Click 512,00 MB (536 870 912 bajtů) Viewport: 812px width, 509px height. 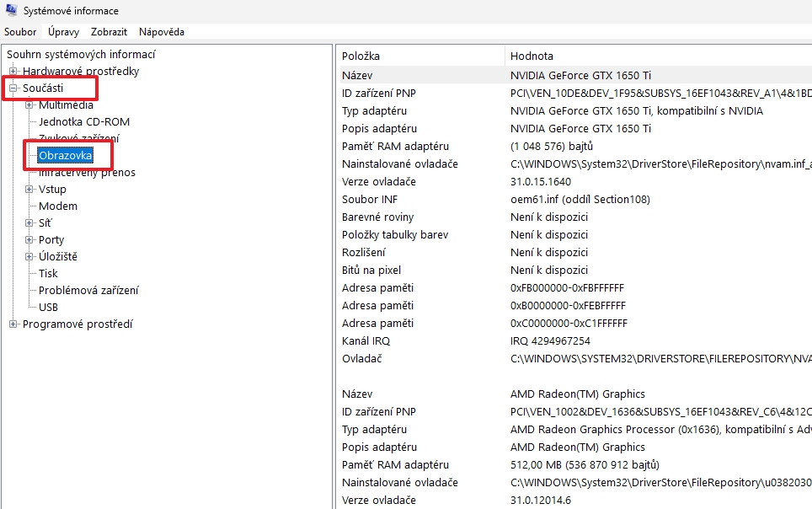pos(585,465)
